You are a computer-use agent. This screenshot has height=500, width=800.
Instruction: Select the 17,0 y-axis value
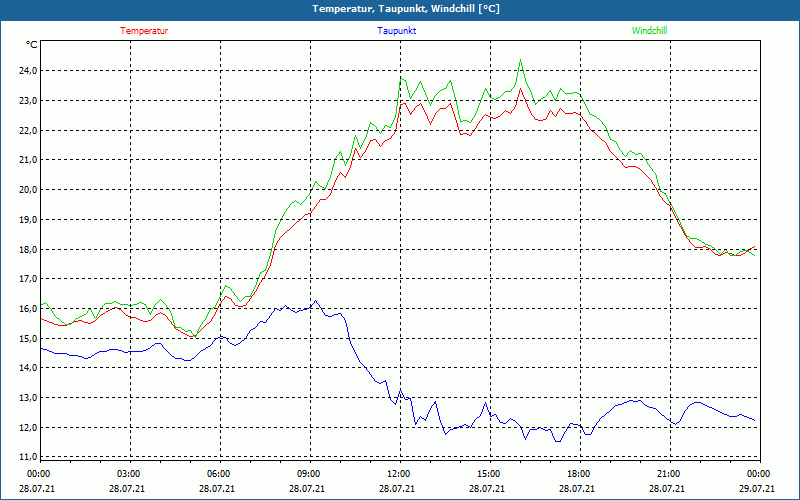tap(29, 279)
